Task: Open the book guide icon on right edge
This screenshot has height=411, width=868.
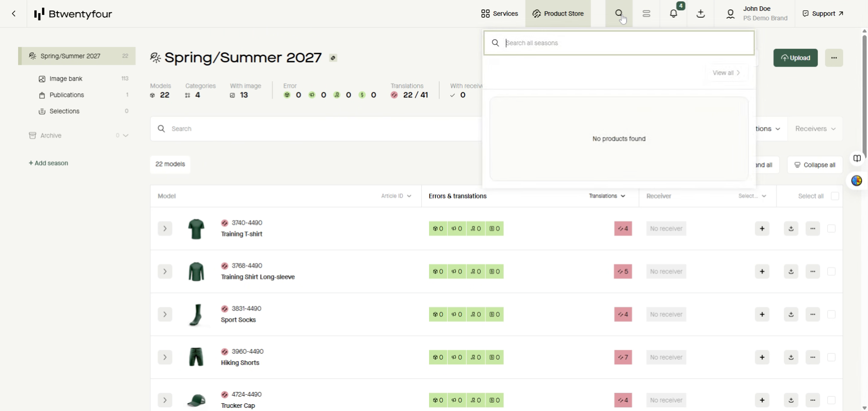Action: pyautogui.click(x=857, y=159)
